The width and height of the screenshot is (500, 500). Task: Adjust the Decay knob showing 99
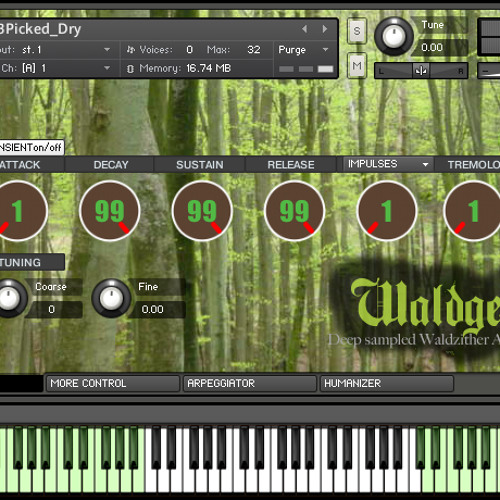tap(110, 211)
